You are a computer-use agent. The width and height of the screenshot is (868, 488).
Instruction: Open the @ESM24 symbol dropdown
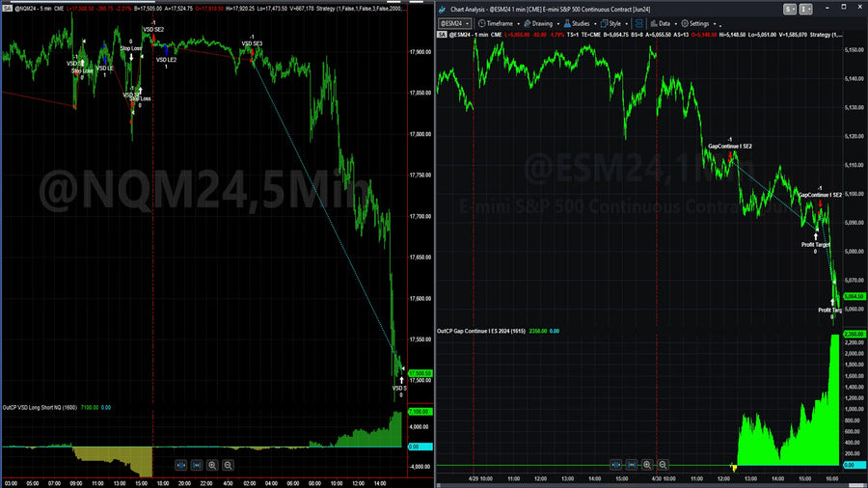[455, 24]
